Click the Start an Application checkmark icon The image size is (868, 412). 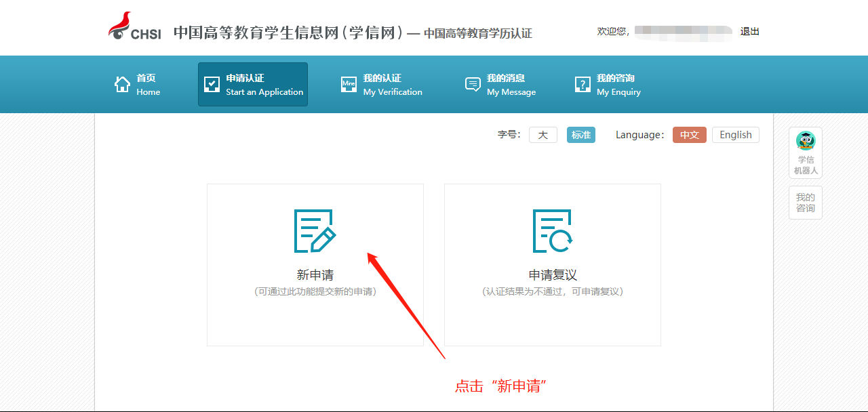[x=212, y=85]
